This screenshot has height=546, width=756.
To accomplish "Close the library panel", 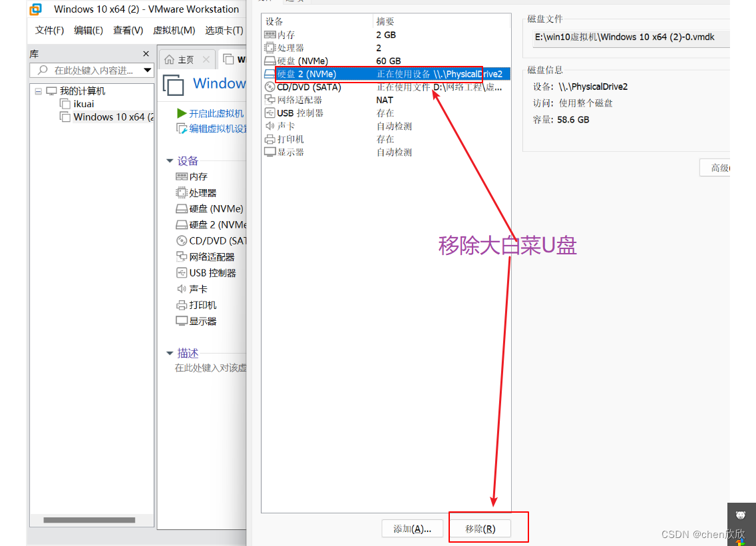I will (x=146, y=53).
